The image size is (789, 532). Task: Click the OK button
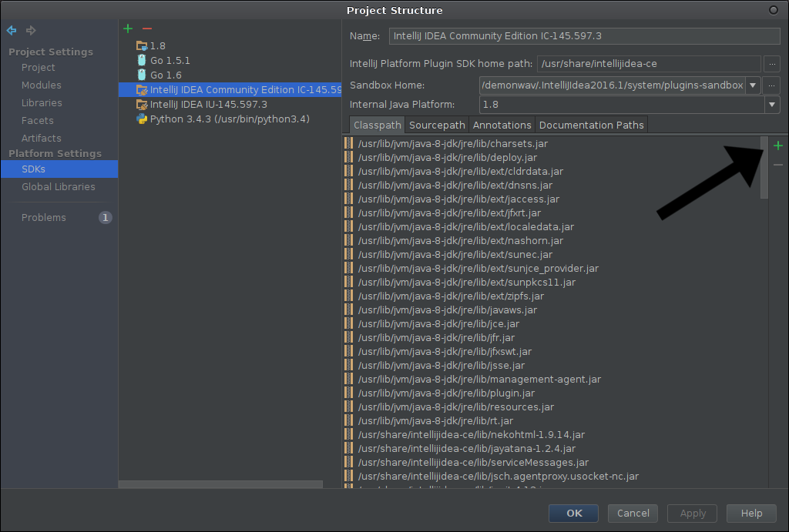tap(573, 514)
